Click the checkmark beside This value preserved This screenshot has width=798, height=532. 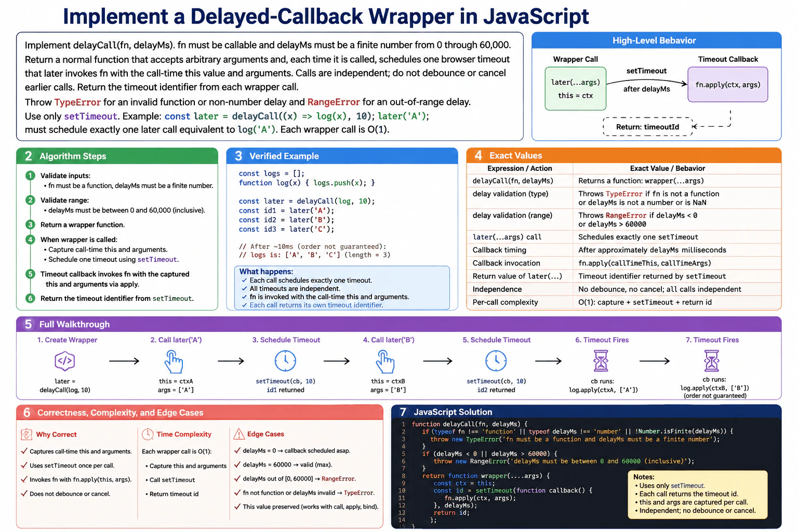[237, 506]
